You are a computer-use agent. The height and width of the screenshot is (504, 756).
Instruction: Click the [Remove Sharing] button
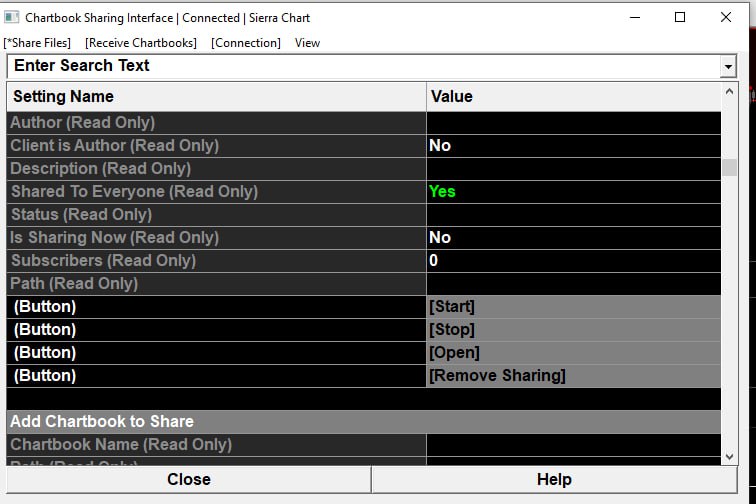click(x=574, y=376)
